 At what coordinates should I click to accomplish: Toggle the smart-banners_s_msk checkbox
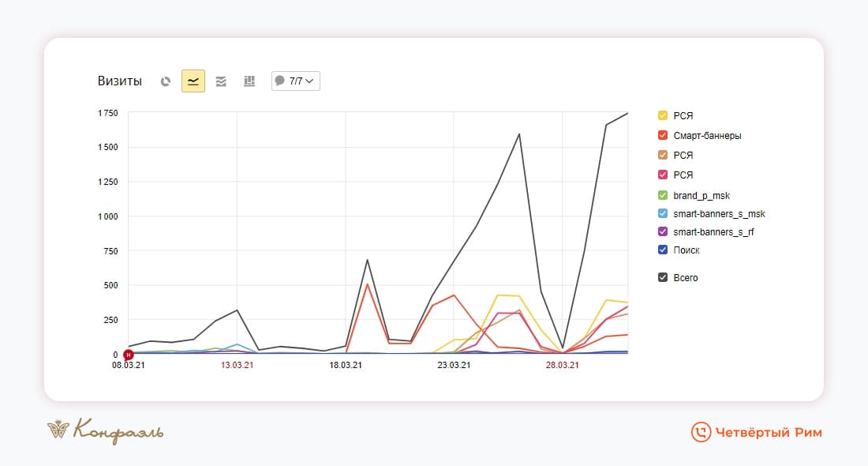663,214
